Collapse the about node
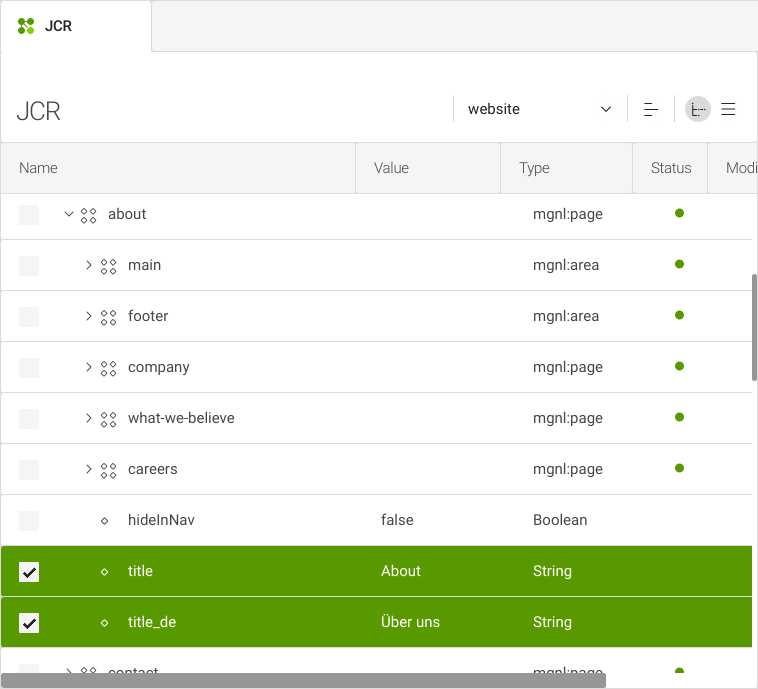 click(x=69, y=214)
